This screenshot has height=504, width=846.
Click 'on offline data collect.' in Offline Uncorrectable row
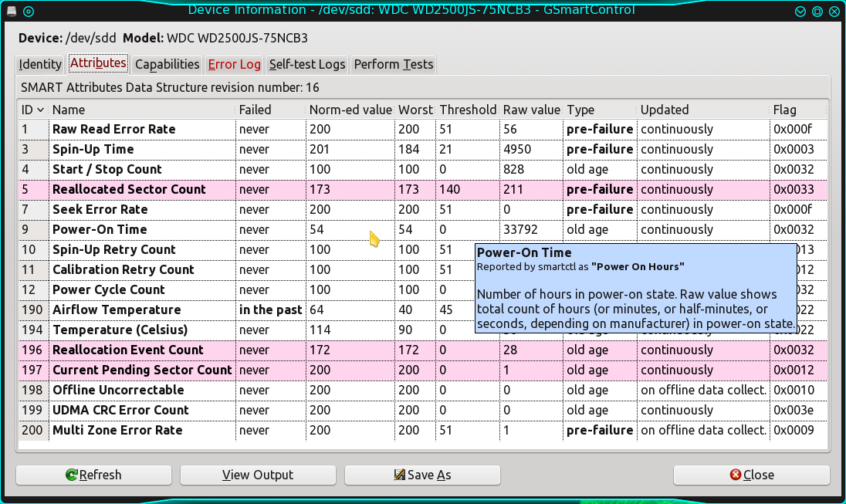tap(703, 390)
